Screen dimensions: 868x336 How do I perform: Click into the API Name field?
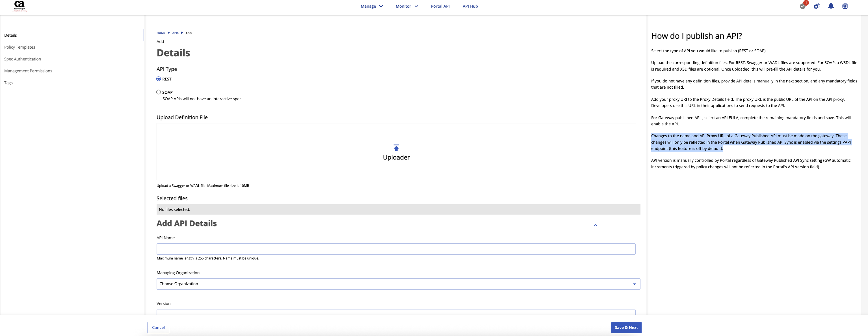click(x=396, y=249)
